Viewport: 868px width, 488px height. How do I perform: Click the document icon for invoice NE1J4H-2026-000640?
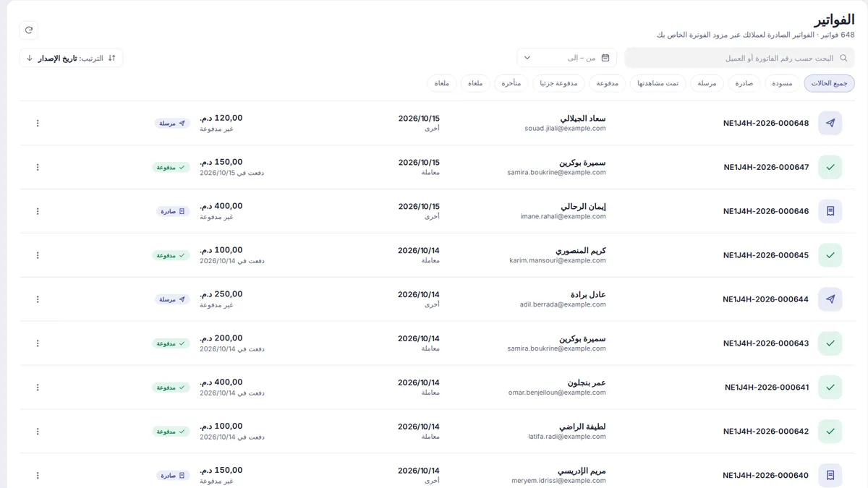830,476
